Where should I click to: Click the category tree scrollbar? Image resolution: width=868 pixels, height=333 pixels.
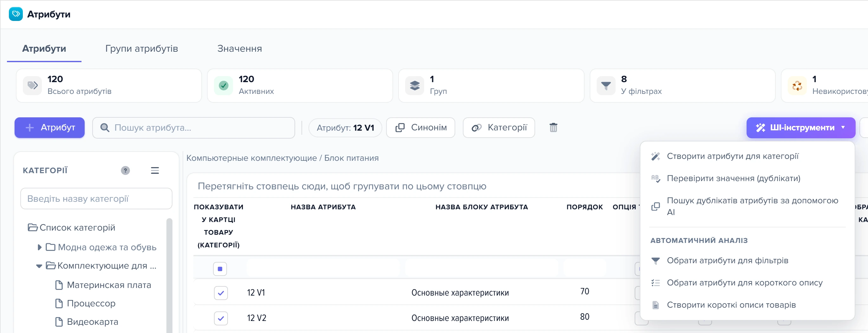click(x=170, y=275)
